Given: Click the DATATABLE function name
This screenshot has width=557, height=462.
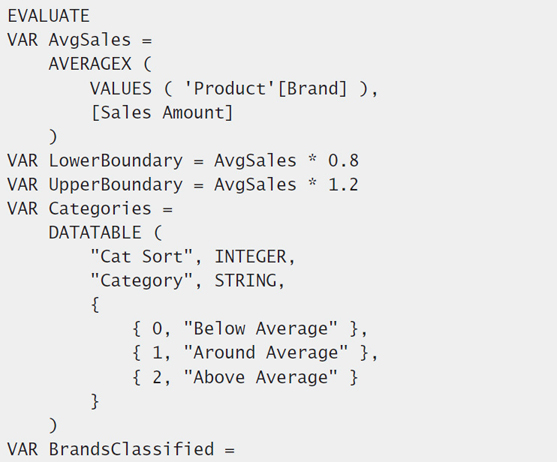Looking at the screenshot, I should [x=95, y=233].
